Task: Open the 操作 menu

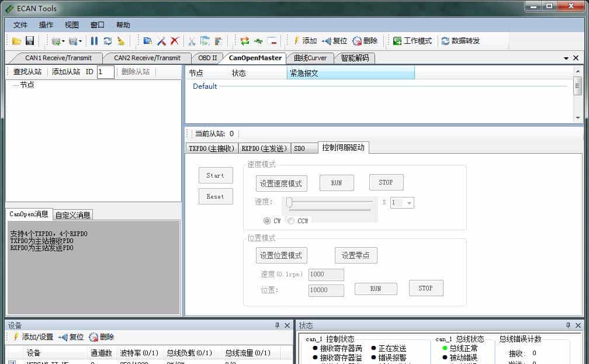Action: 46,25
